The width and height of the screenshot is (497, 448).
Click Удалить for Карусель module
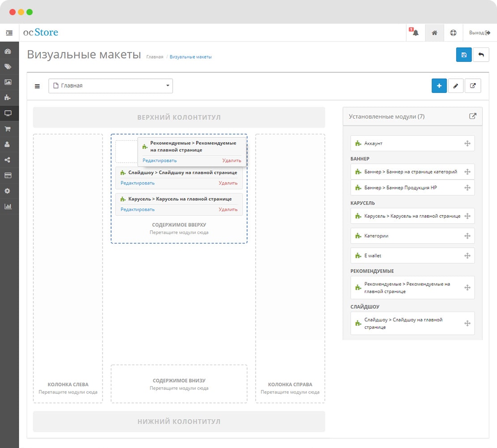(x=228, y=209)
